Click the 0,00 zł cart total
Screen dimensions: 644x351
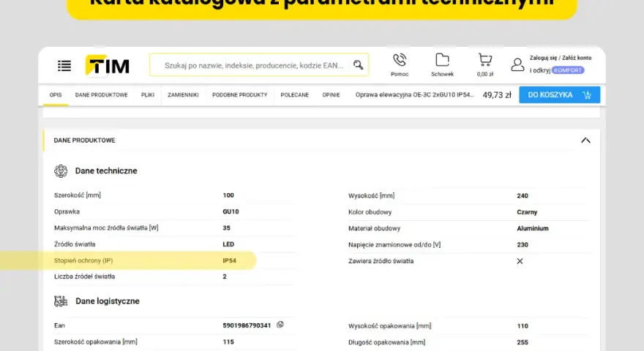pyautogui.click(x=485, y=75)
